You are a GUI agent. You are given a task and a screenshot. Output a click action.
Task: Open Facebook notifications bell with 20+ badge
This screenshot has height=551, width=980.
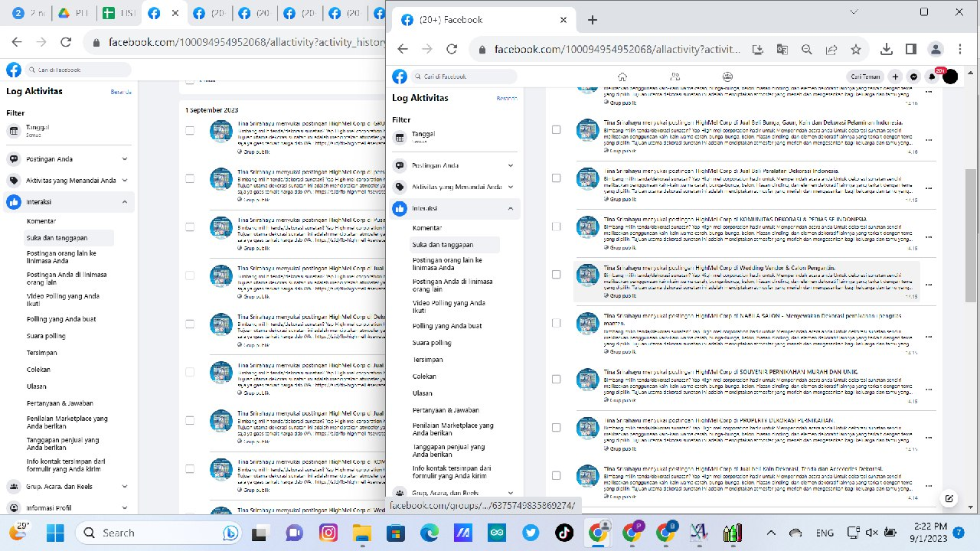932,77
